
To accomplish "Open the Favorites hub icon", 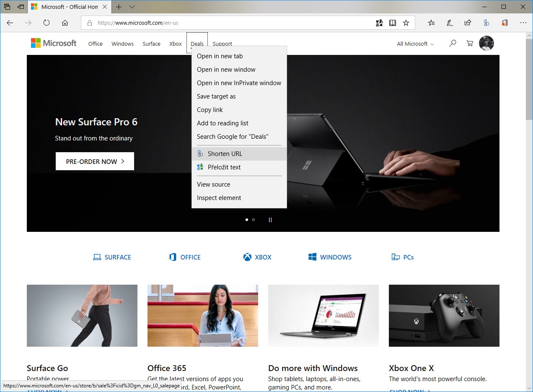I will [x=432, y=23].
